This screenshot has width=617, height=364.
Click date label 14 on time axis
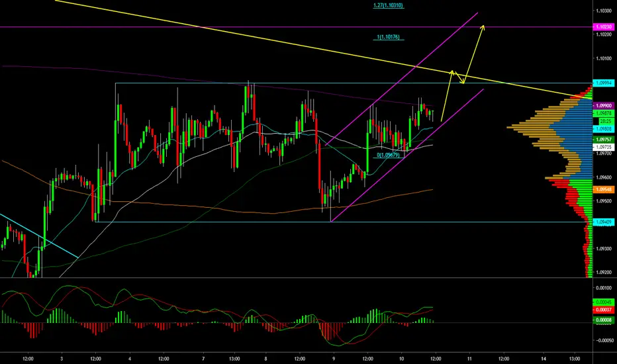(544, 359)
